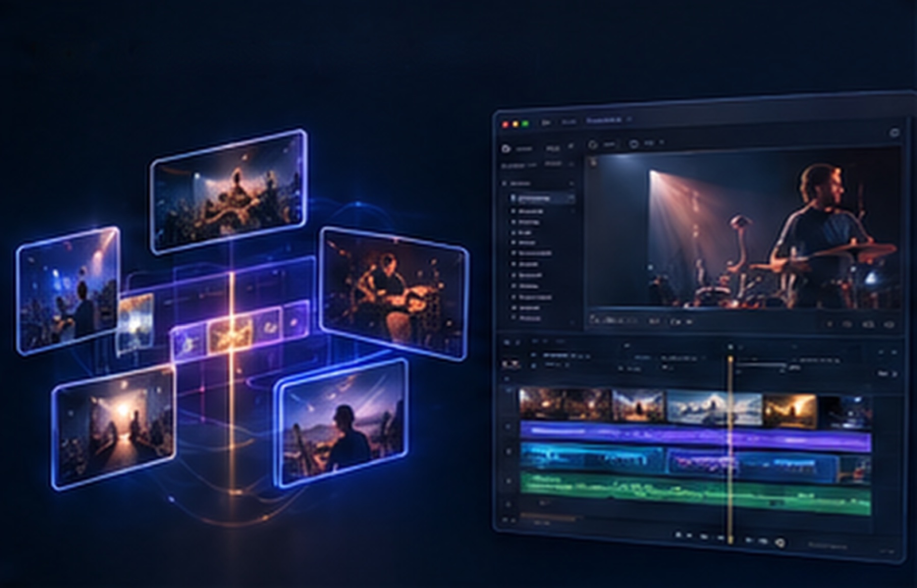Select the snowy mountain clip in the video track
Image resolution: width=917 pixels, height=588 pixels.
click(714, 407)
